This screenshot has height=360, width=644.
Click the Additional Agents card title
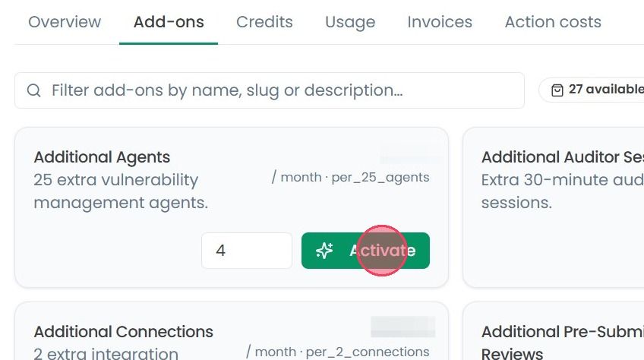102,157
